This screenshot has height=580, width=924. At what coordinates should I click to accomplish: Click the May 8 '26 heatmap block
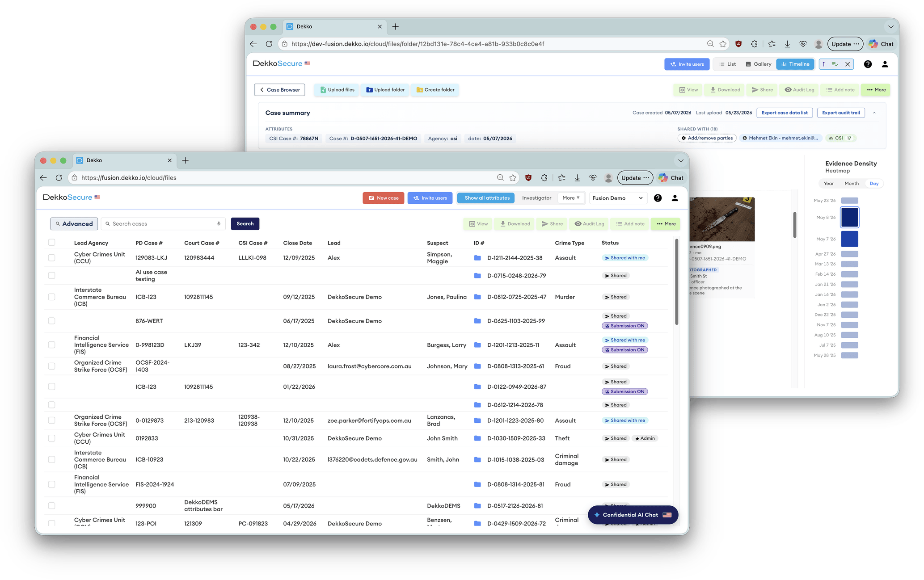coord(849,218)
